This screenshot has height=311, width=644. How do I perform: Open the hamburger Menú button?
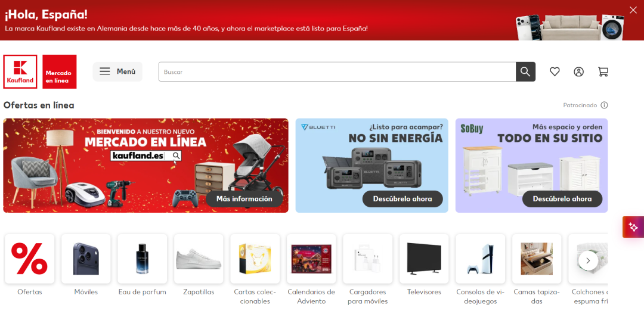tap(117, 72)
